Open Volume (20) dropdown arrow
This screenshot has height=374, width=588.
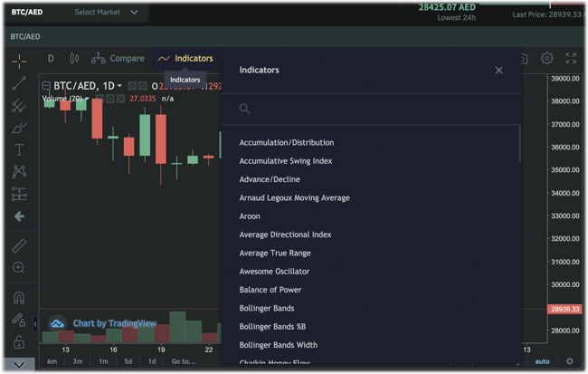point(87,99)
